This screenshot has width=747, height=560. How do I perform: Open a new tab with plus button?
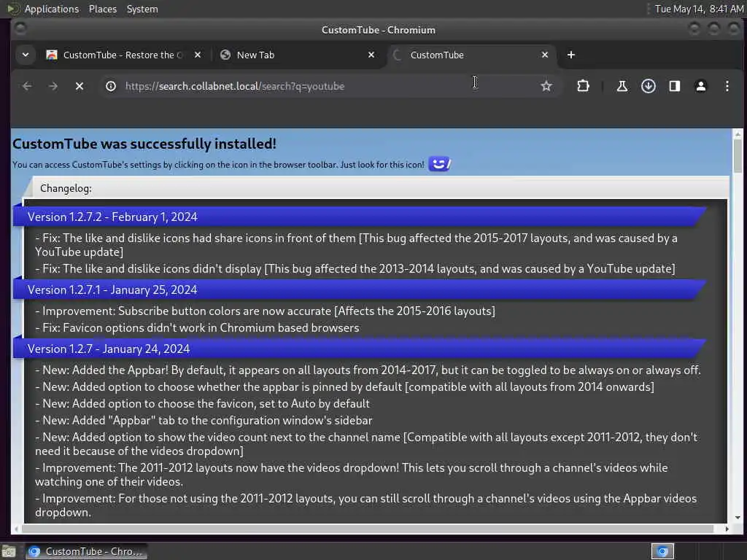pyautogui.click(x=570, y=55)
